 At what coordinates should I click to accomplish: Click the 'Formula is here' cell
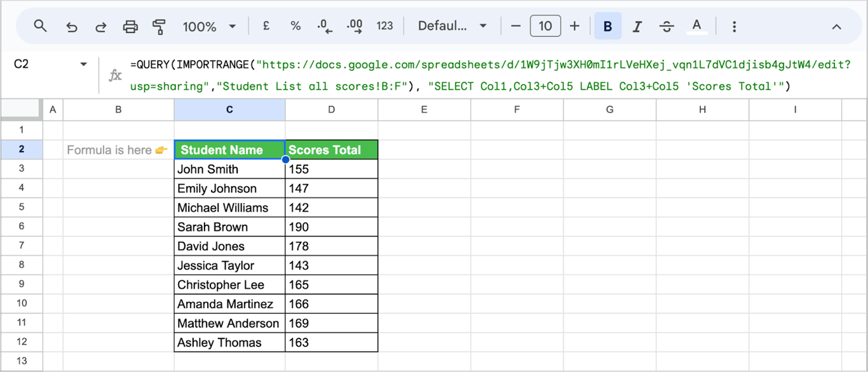pyautogui.click(x=119, y=150)
